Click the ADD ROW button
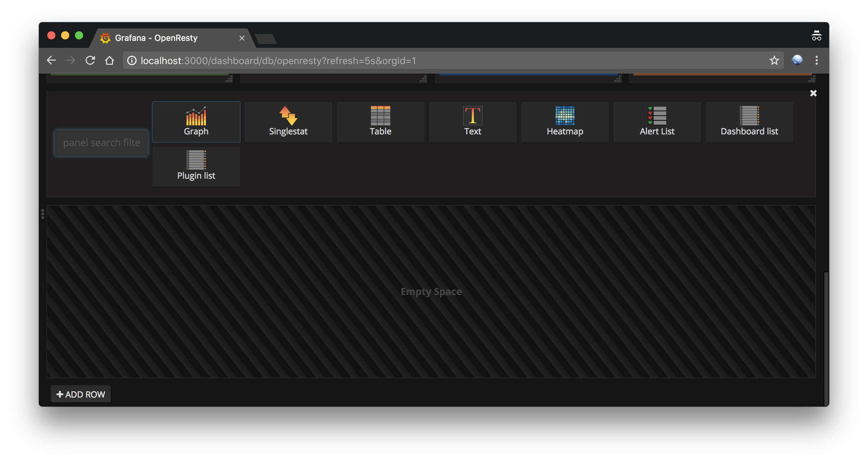 [x=80, y=394]
